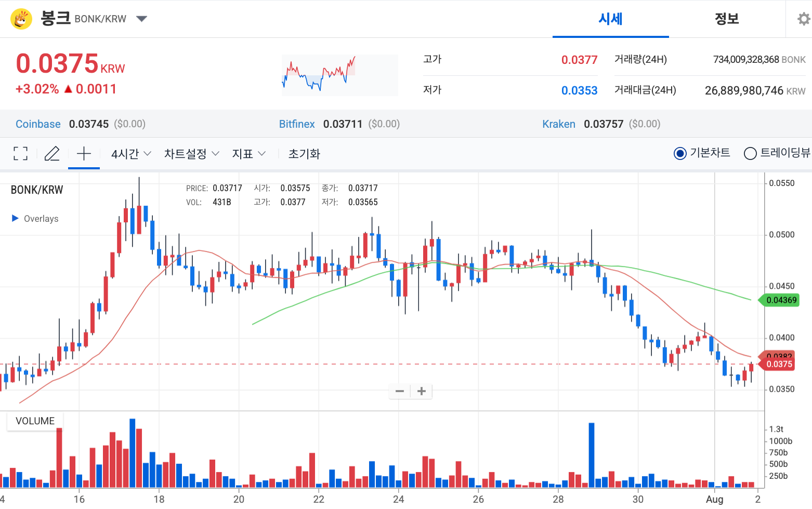The height and width of the screenshot is (509, 812).
Task: Click the 1.3t volume axis label
Action: tap(776, 429)
